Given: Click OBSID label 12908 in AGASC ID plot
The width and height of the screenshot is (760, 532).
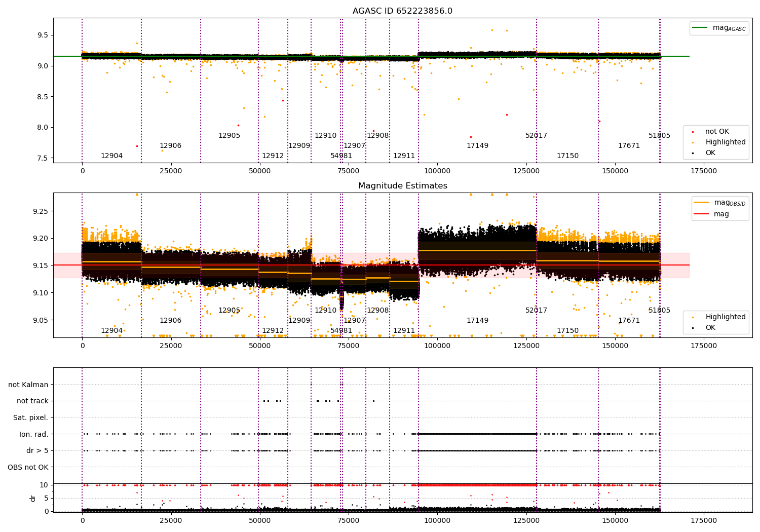Looking at the screenshot, I should pos(377,136).
